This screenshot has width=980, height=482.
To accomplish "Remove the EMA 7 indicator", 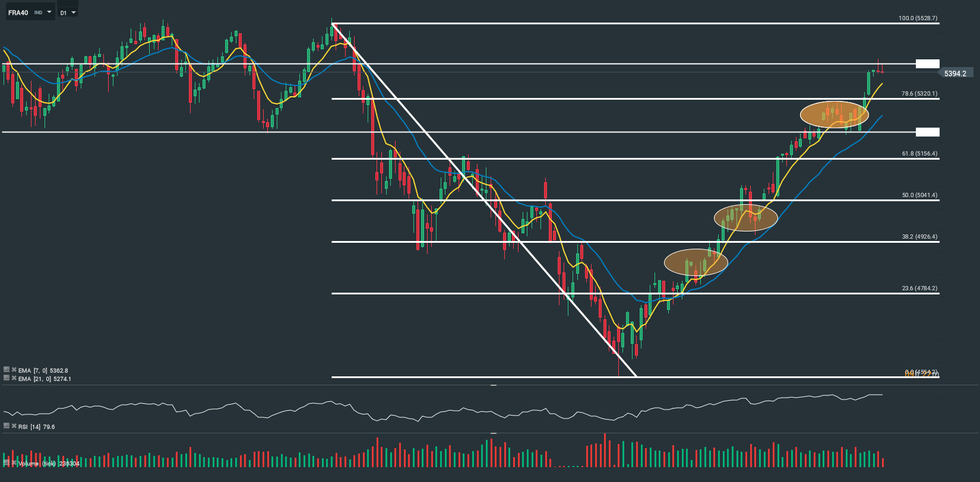I will [x=14, y=370].
